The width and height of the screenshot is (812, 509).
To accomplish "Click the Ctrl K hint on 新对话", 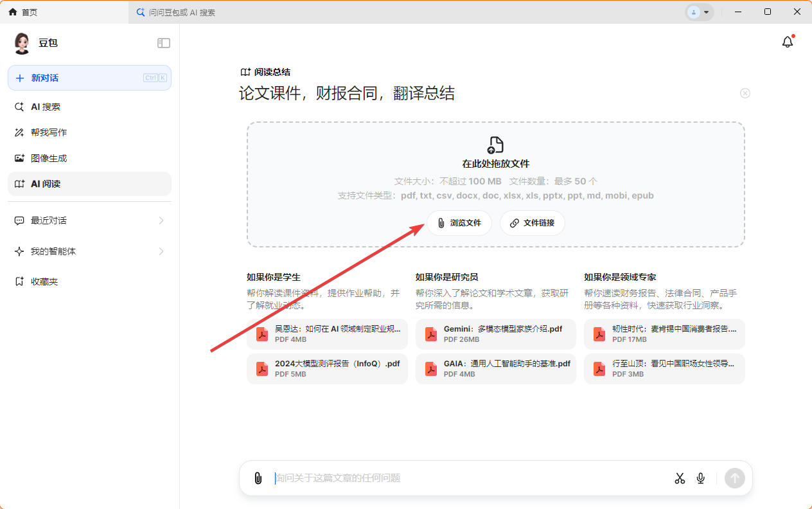I will (155, 78).
